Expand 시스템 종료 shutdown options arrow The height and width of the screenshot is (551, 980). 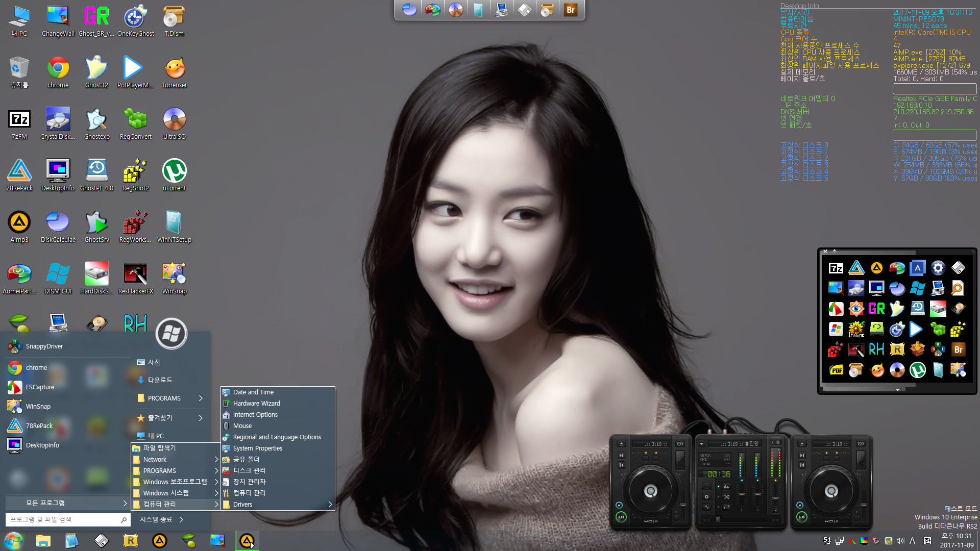pos(181,519)
